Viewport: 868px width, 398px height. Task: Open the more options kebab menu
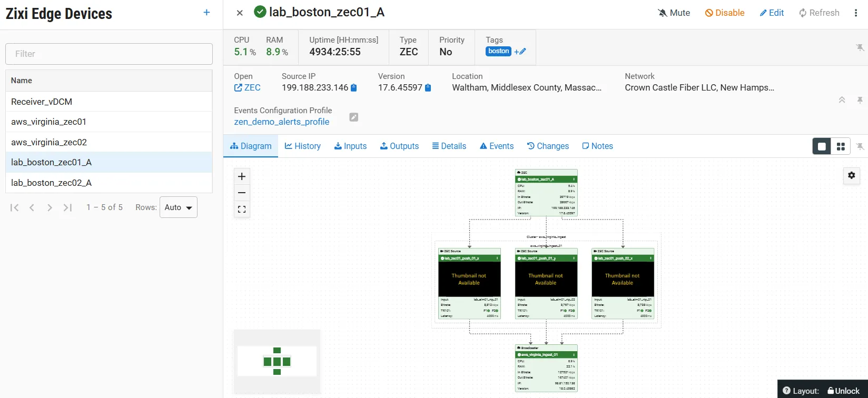point(856,13)
